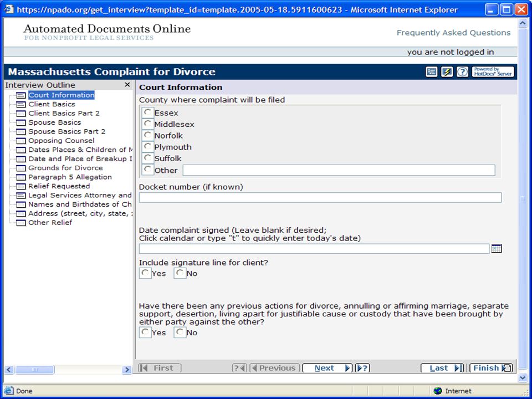Viewport: 532px width, 399px height.
Task: Click the Other county text field
Action: click(339, 170)
